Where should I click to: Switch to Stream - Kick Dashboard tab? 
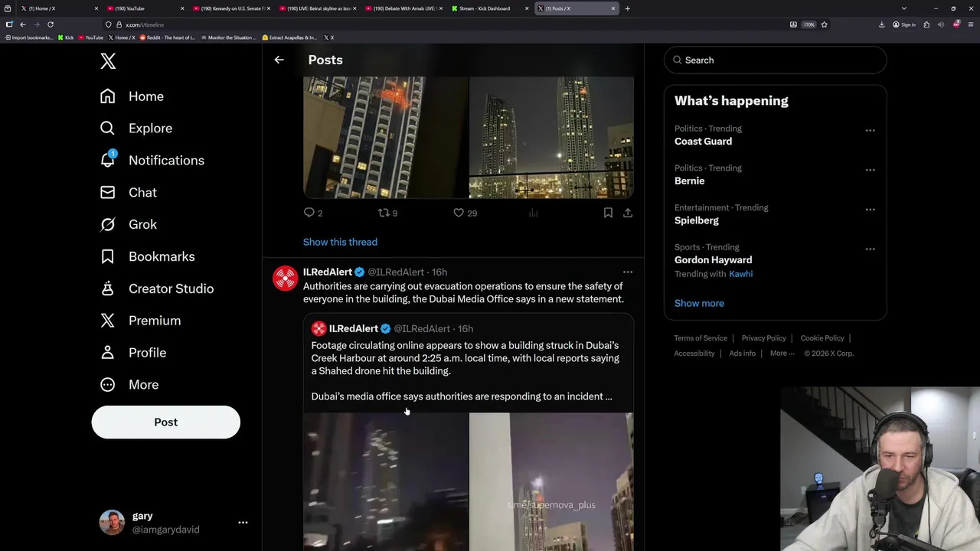(490, 8)
